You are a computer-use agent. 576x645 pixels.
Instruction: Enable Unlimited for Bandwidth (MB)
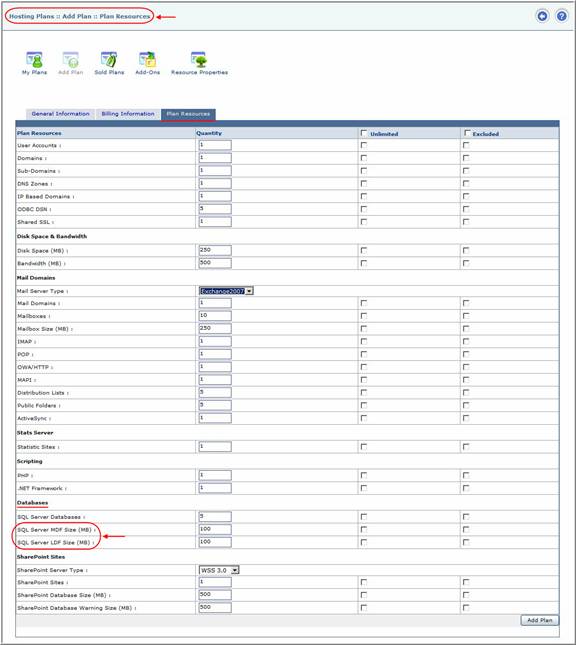click(x=364, y=263)
